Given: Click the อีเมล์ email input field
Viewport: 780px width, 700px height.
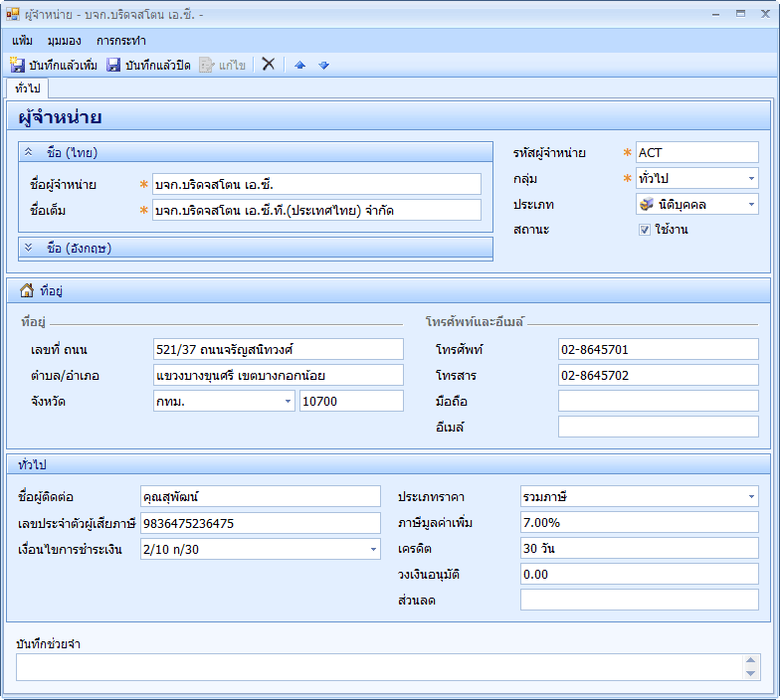Looking at the screenshot, I should pyautogui.click(x=658, y=427).
